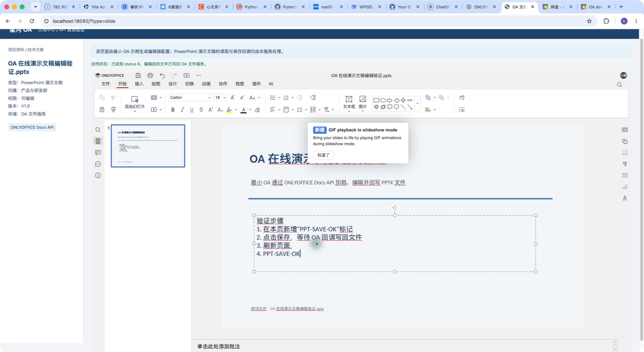The height and width of the screenshot is (352, 644).
Task: Switch to the AI tab
Action: pos(271,84)
